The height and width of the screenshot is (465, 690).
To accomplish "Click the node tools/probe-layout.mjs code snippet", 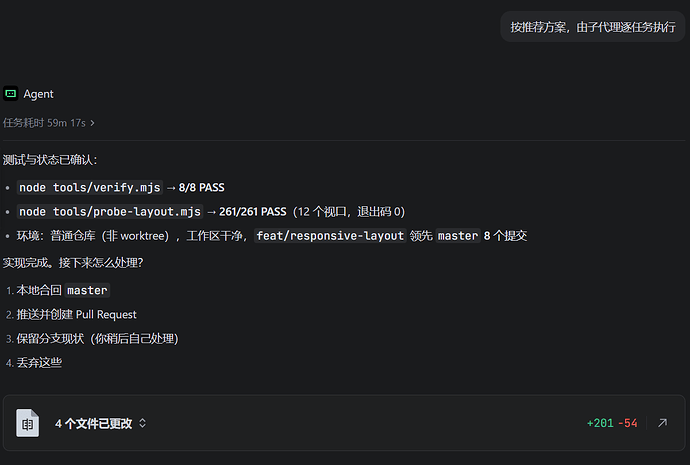I will [x=110, y=212].
